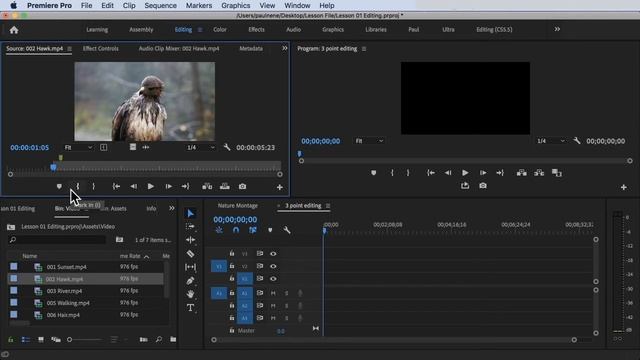
Task: Open 3 point editing sequence panel menu
Action: pos(328,206)
